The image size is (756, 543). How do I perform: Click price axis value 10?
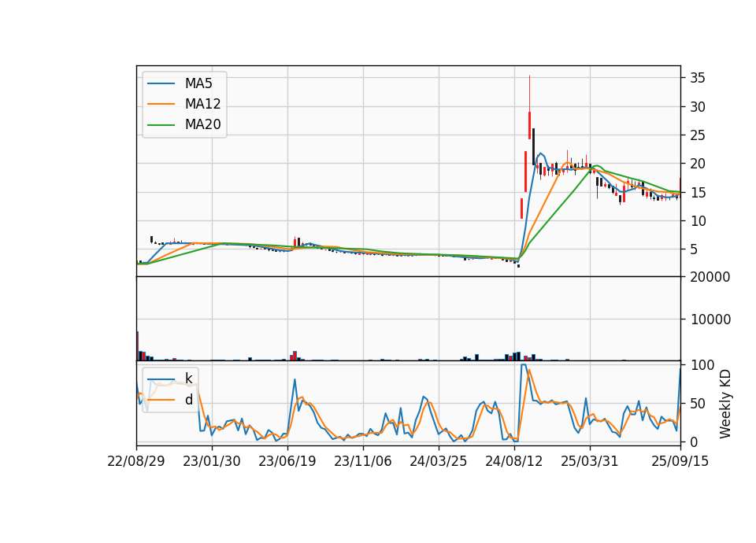(x=698, y=221)
